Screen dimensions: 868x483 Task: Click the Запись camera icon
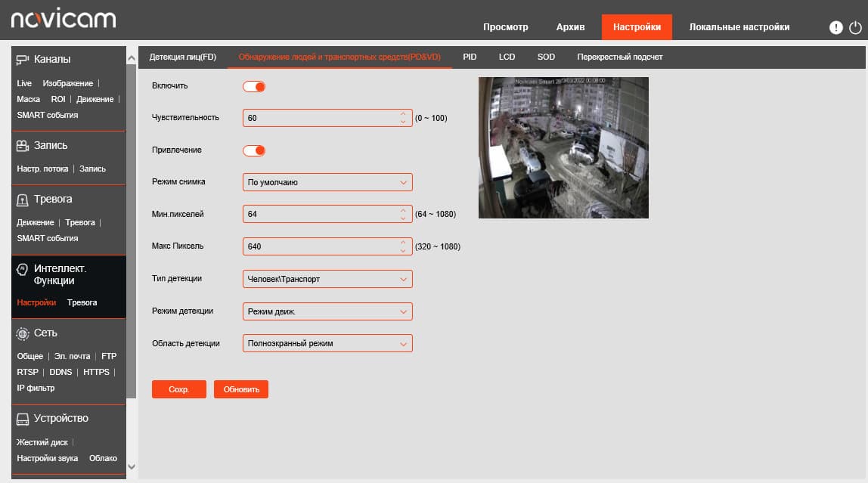(x=22, y=146)
